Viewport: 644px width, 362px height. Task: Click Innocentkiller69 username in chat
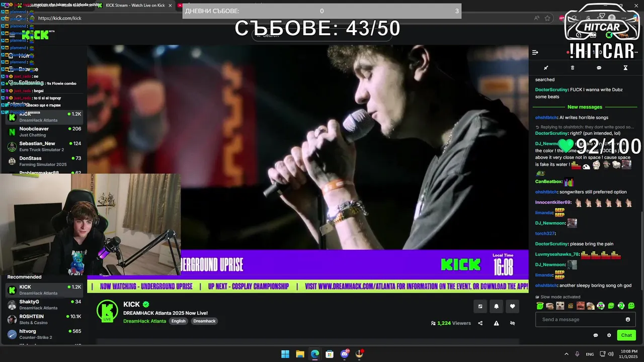click(553, 202)
